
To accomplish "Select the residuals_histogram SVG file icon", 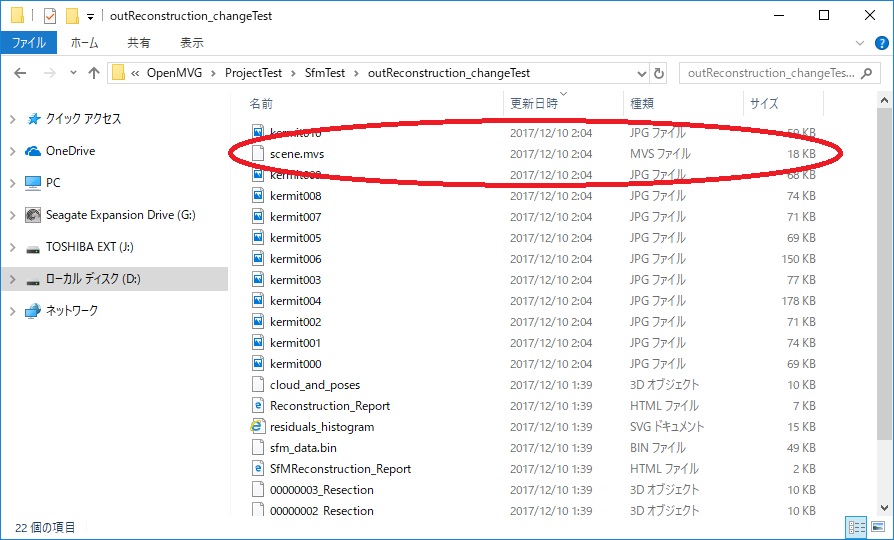I will tap(258, 427).
